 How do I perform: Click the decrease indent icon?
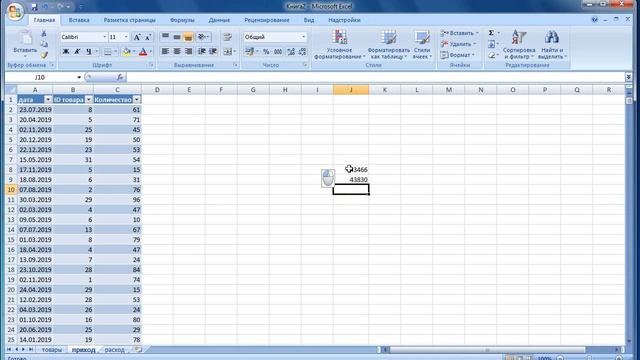(202, 51)
